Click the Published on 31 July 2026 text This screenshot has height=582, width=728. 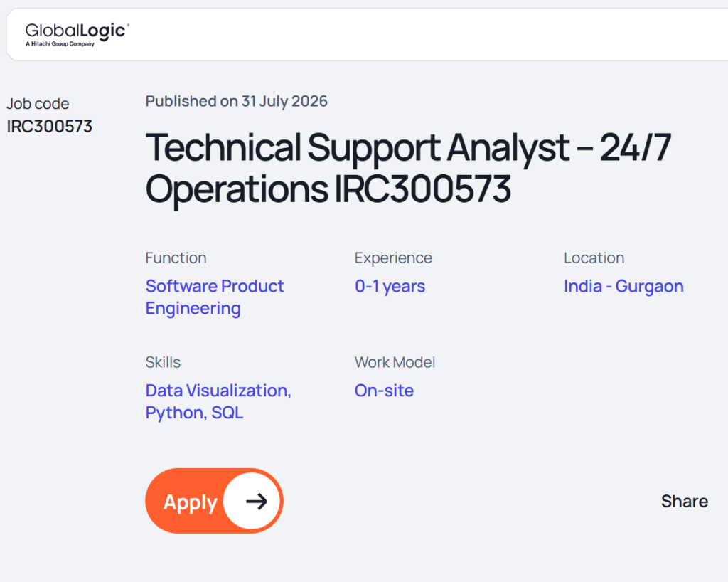pos(236,101)
